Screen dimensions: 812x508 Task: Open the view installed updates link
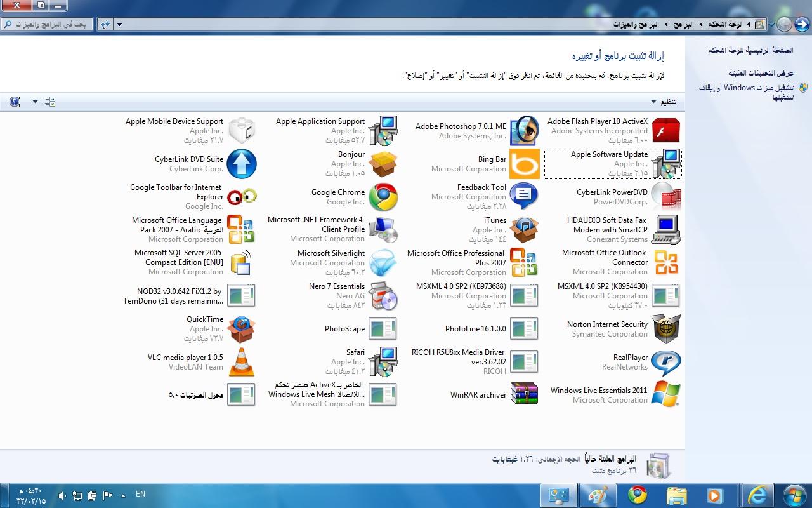coord(761,73)
